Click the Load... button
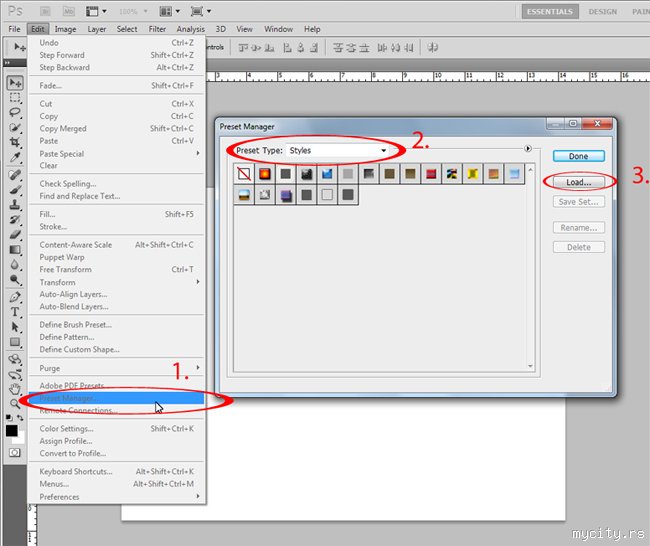 point(579,182)
